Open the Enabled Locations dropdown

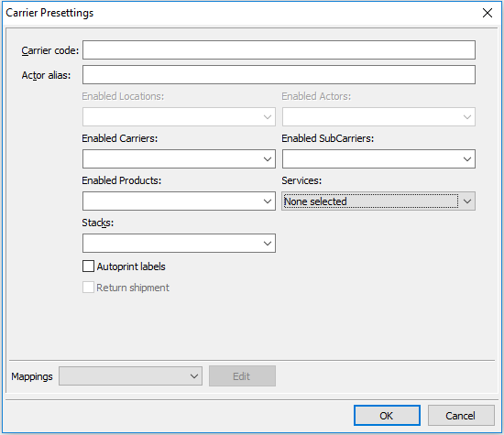[179, 116]
